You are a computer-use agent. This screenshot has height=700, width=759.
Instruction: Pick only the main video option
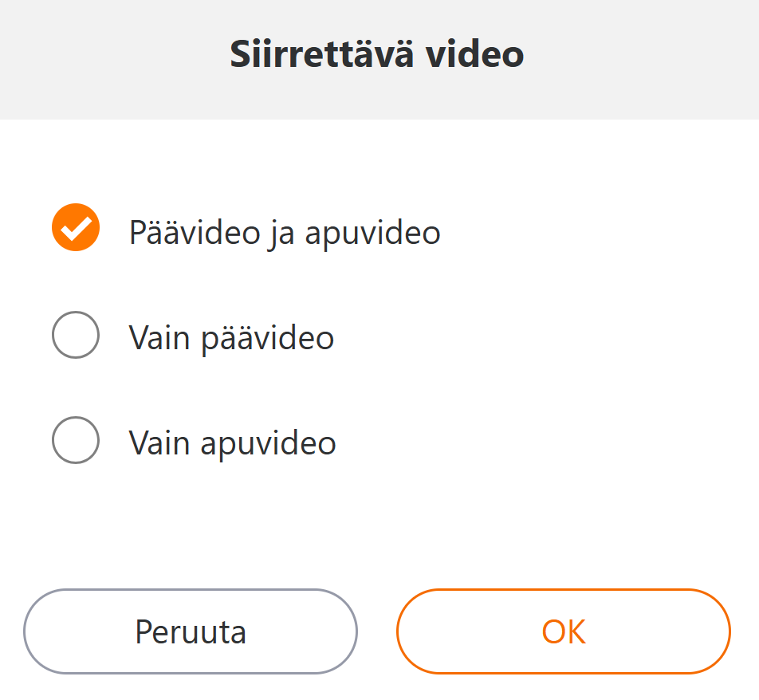76,335
